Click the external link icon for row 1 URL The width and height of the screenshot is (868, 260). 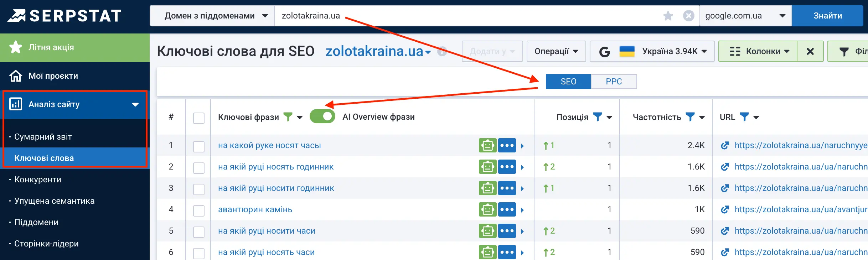pyautogui.click(x=725, y=145)
